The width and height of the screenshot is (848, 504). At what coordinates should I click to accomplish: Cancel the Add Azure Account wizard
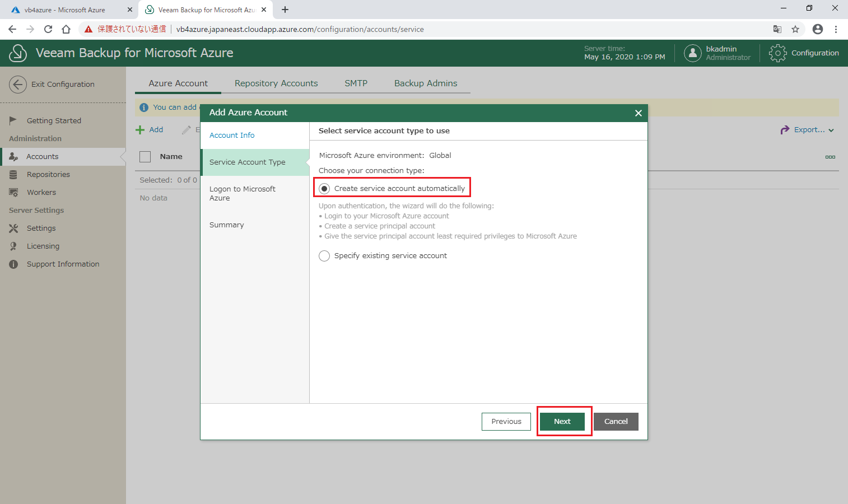pyautogui.click(x=616, y=422)
